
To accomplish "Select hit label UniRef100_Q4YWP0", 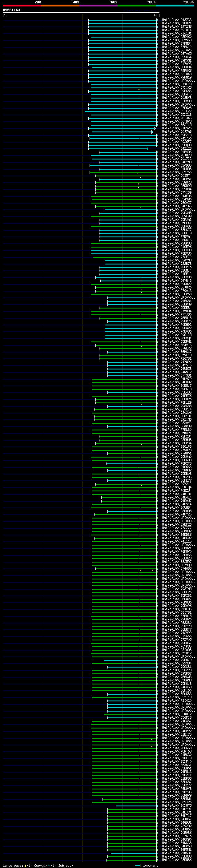I will (176, 362).
